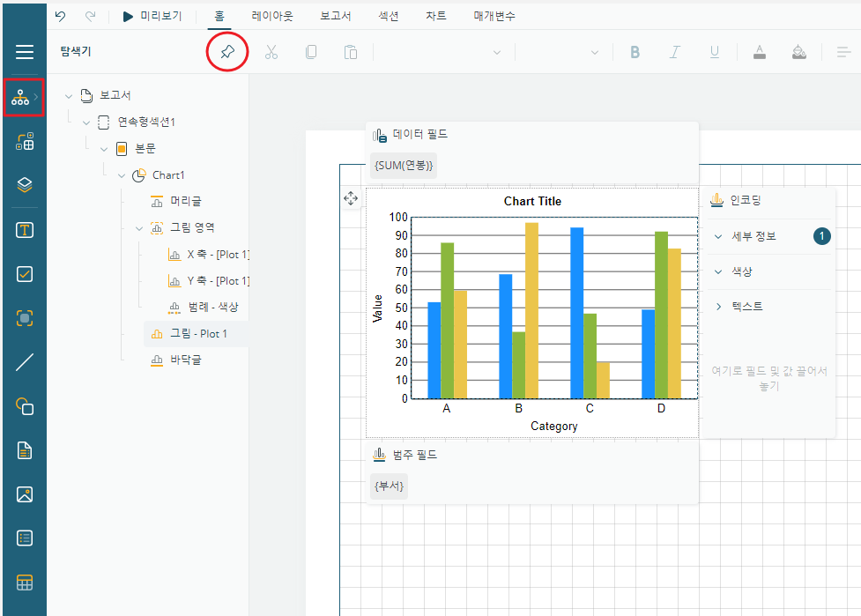Switch to the 레이아웃 tab
The image size is (861, 616).
click(x=272, y=16)
